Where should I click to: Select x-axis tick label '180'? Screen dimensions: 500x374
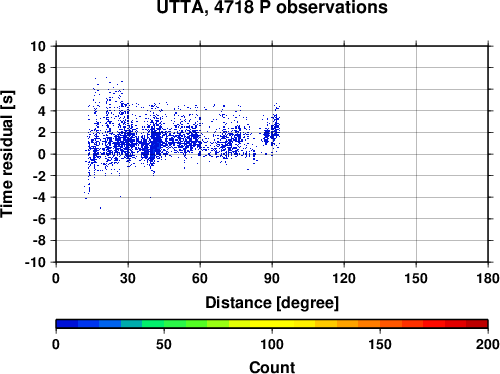click(x=488, y=278)
